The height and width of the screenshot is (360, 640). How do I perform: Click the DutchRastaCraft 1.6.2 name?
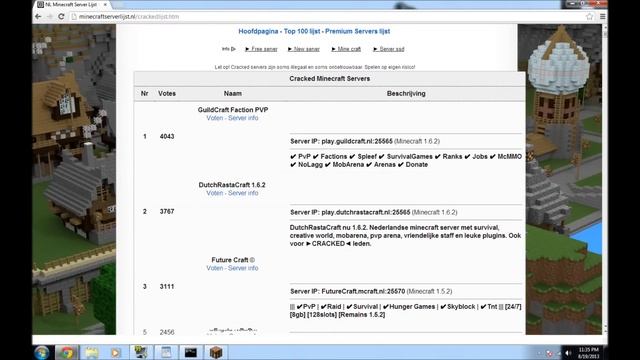(232, 185)
